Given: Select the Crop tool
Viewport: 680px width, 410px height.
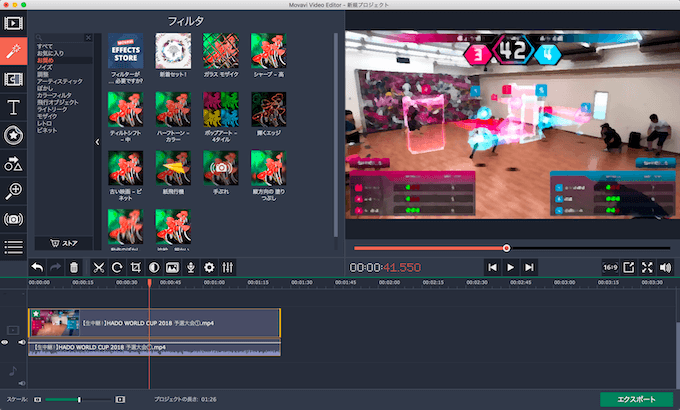Looking at the screenshot, I should coord(136,268).
